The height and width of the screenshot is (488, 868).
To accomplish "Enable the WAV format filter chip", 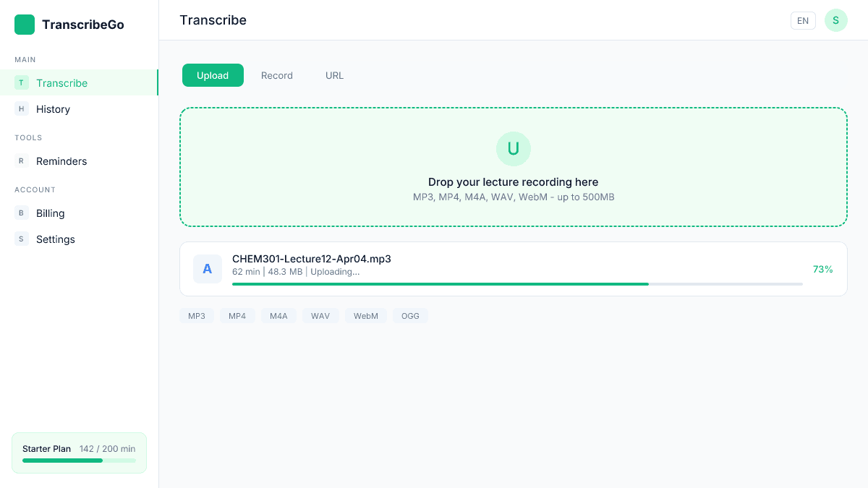I will tap(320, 316).
